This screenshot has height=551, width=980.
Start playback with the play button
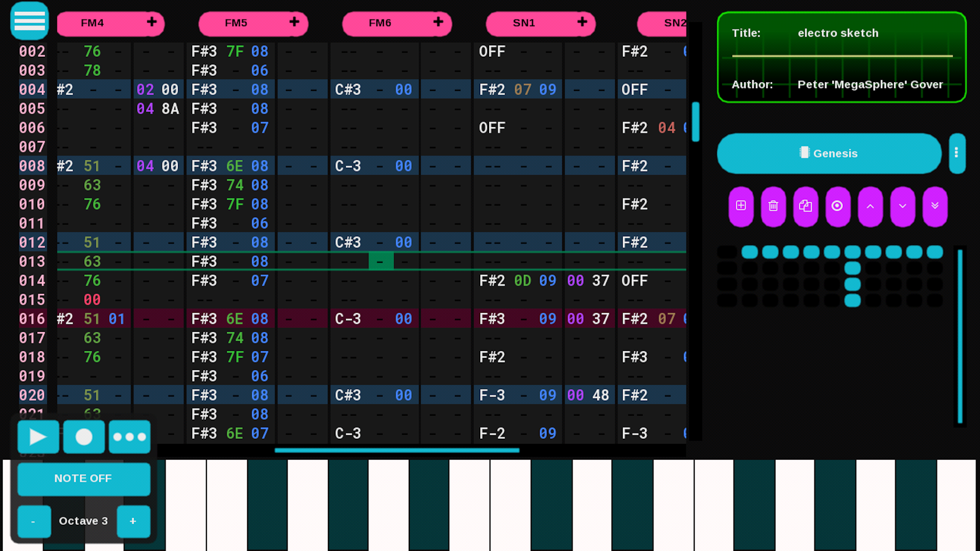(x=38, y=437)
